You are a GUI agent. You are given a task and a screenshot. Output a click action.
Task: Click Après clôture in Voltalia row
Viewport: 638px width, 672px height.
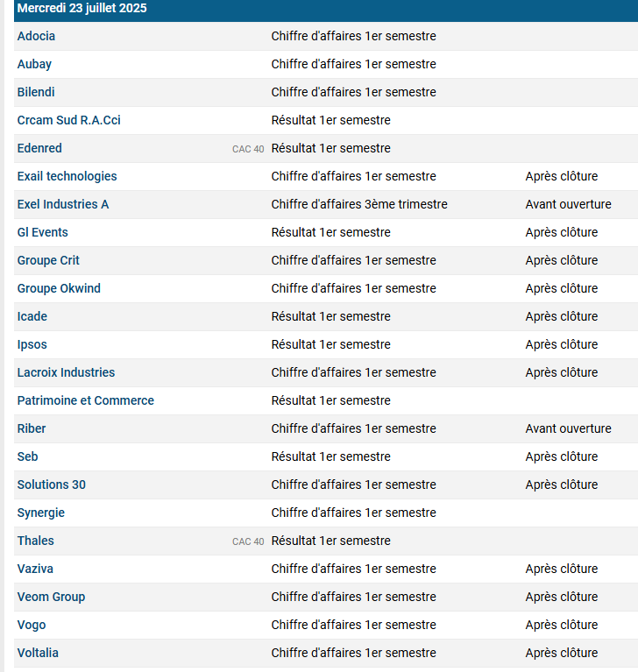[x=562, y=653]
